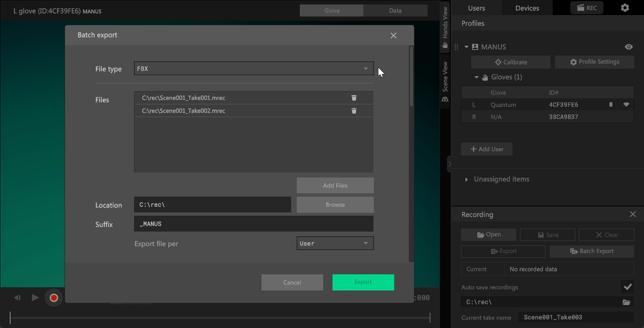Delete Scene001_Take001.mrec from the file list
644x328 pixels.
[x=354, y=98]
